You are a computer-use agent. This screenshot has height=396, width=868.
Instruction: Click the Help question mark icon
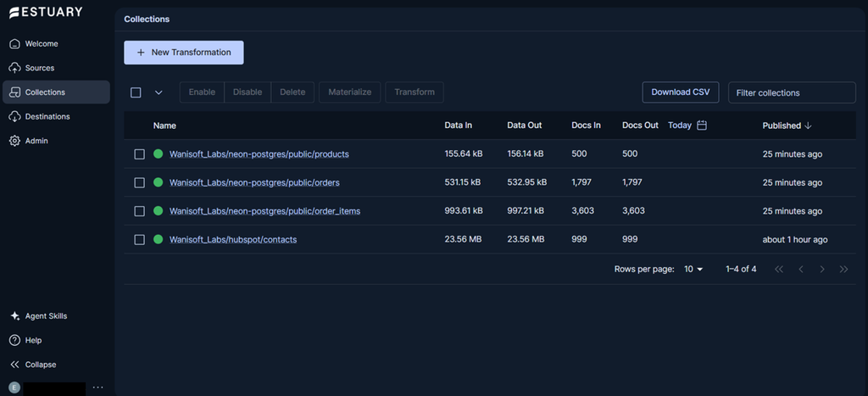15,341
